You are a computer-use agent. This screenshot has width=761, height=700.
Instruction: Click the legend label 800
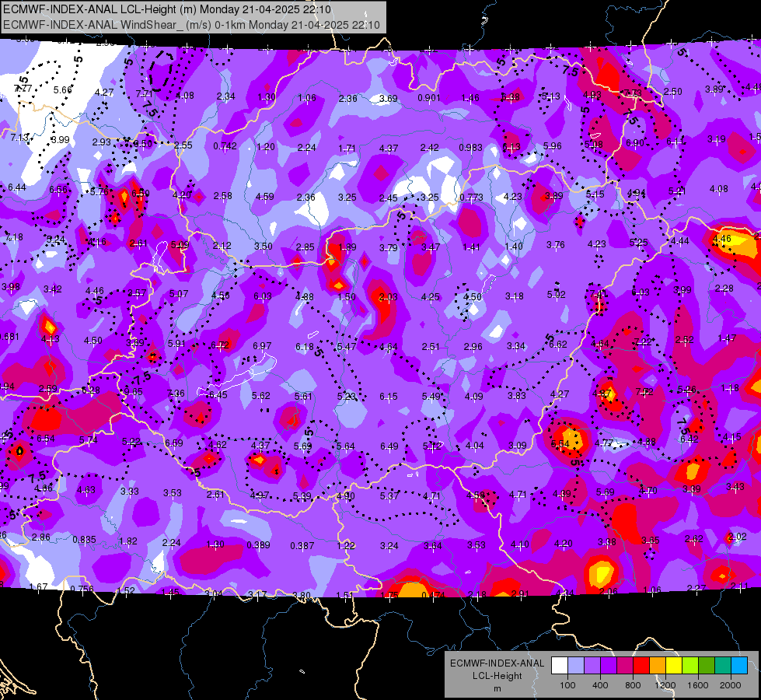pos(633,685)
